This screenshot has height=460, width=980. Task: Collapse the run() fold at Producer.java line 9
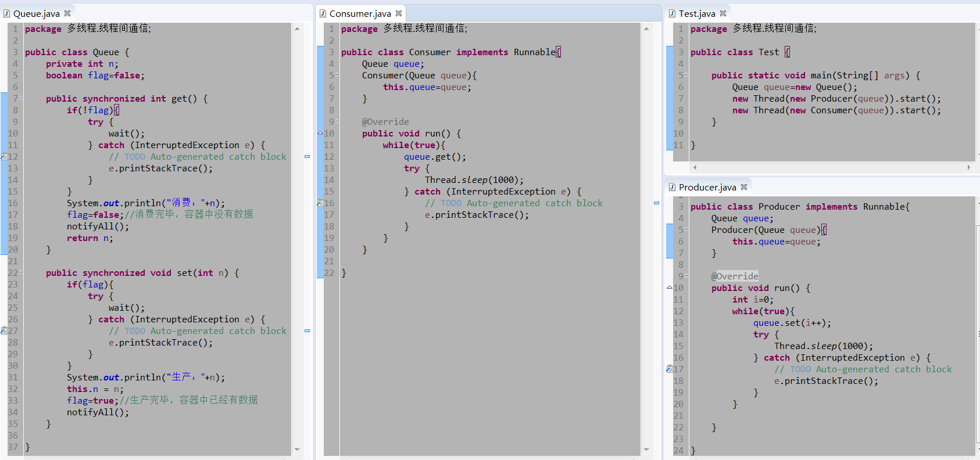[686, 276]
